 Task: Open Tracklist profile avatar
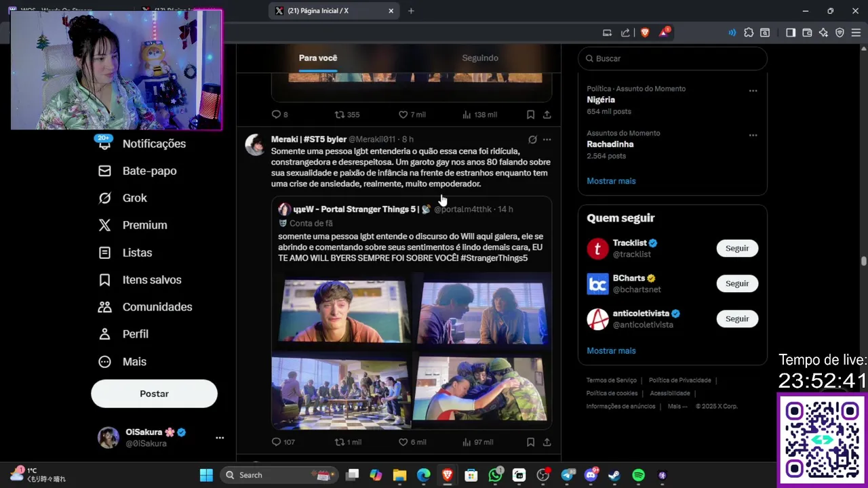(x=597, y=249)
